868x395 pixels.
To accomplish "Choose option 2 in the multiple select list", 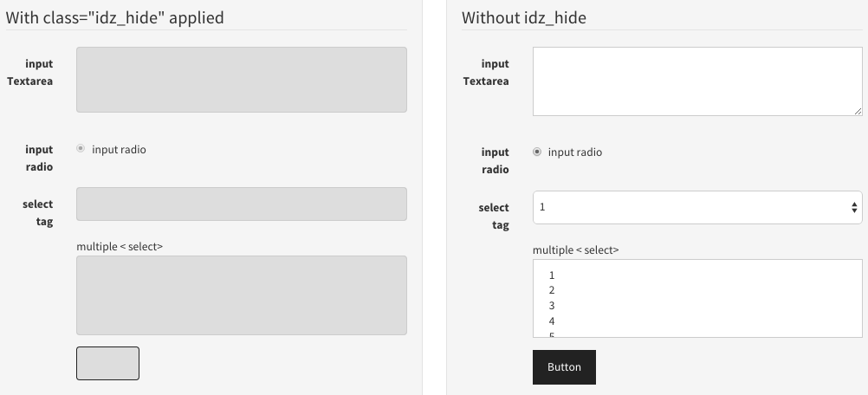I will click(x=552, y=290).
